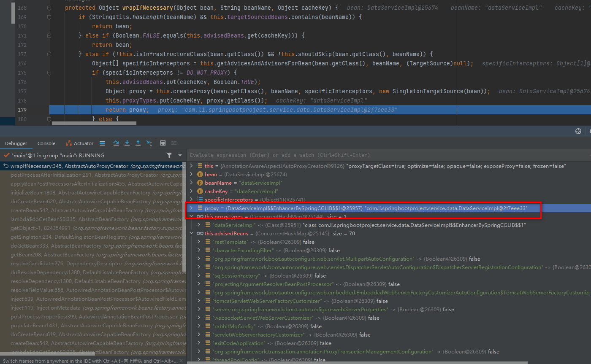Switch to the Actuator tab
This screenshot has width=591, height=364.
pos(80,143)
